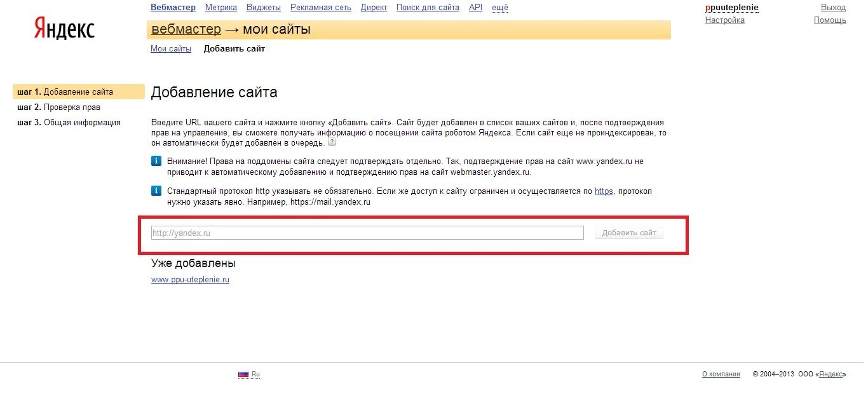
Task: Open the Метрика service link
Action: coord(221,8)
